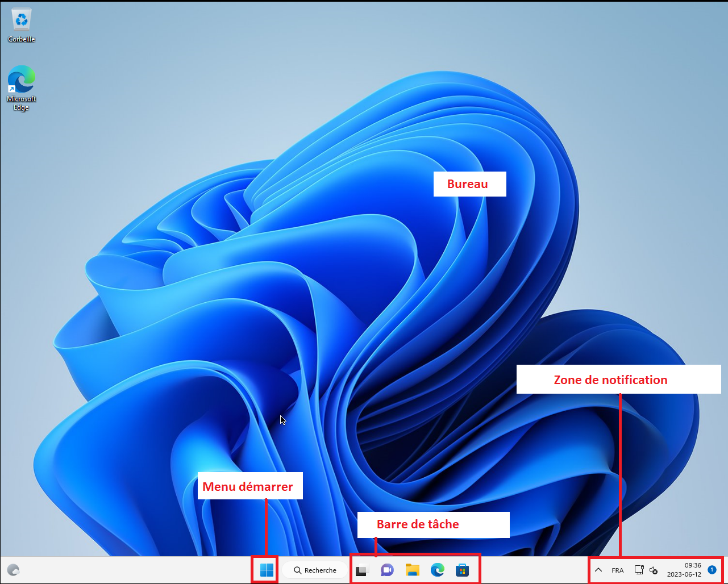Open File Explorer from the taskbar

[412, 570]
